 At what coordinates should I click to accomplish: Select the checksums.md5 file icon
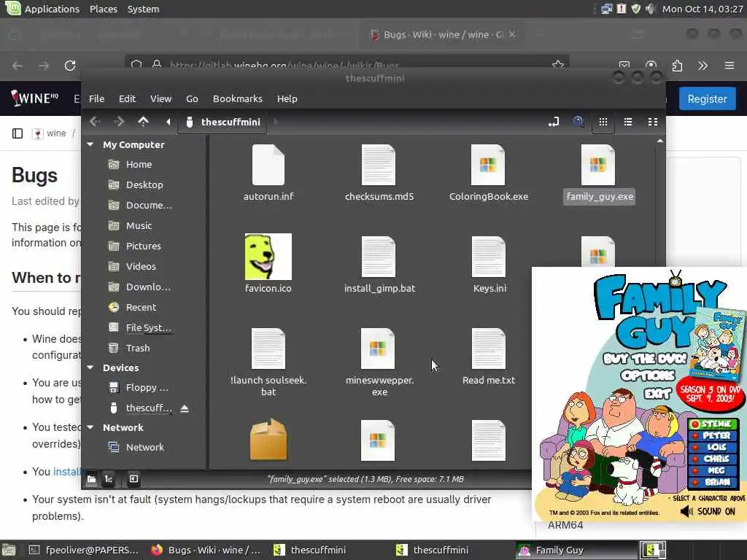pyautogui.click(x=379, y=165)
